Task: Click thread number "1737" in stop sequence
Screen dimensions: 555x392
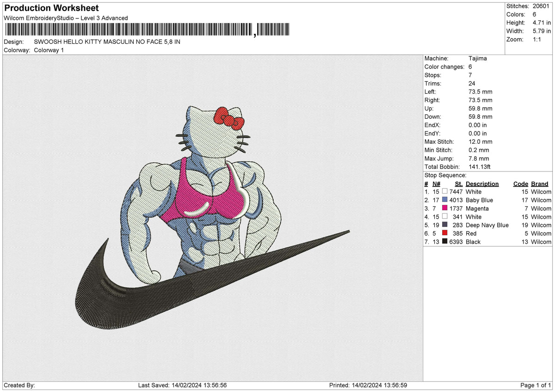Action: point(456,208)
